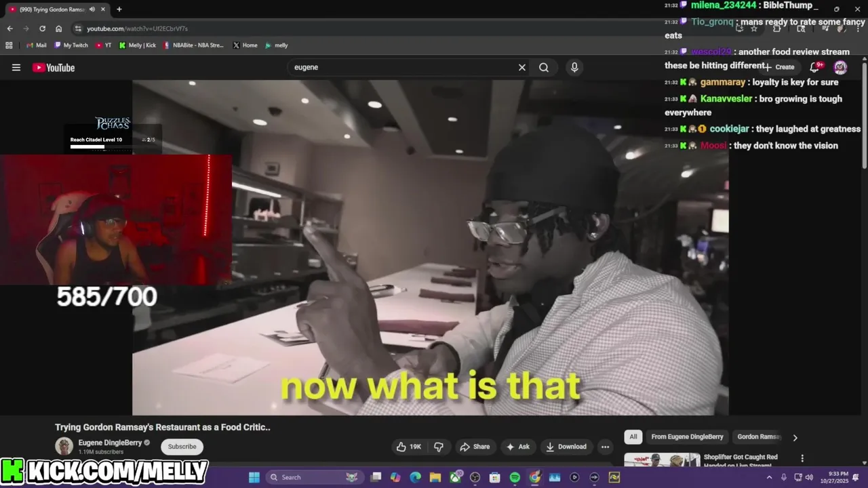
Task: Reload the YouTube page
Action: click(42, 28)
